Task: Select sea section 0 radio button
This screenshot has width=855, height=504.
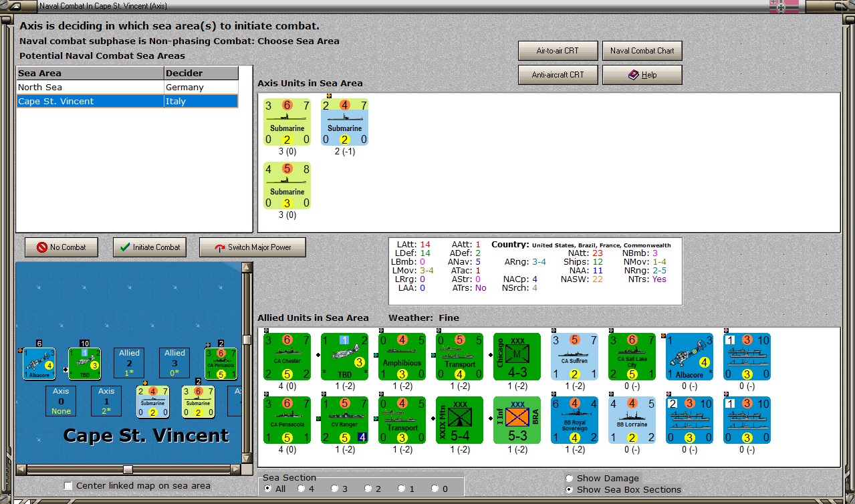Action: (435, 489)
